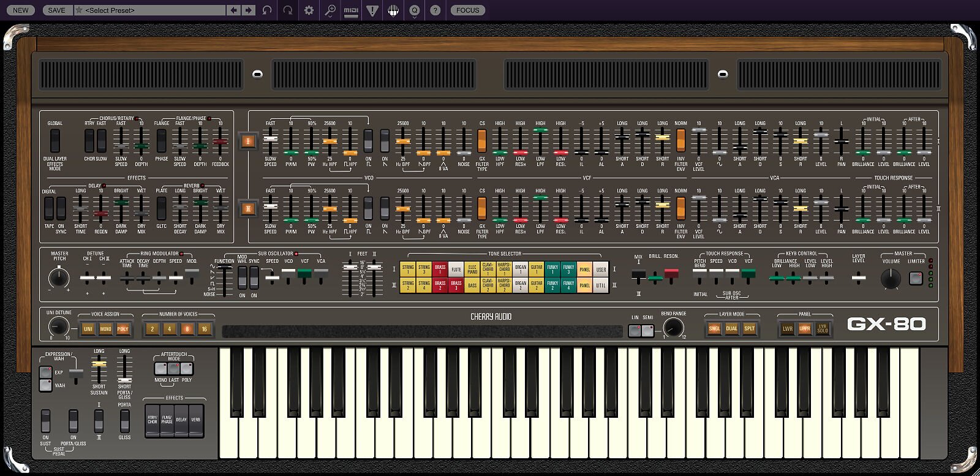980x476 pixels.
Task: Click the Master Volume knob
Action: click(x=891, y=279)
